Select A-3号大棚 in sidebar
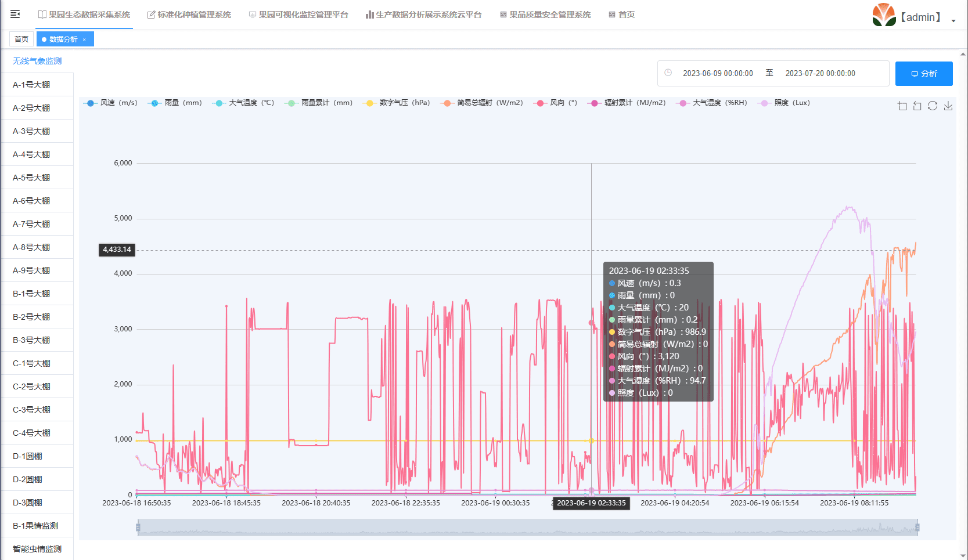Image resolution: width=968 pixels, height=560 pixels. 37,131
